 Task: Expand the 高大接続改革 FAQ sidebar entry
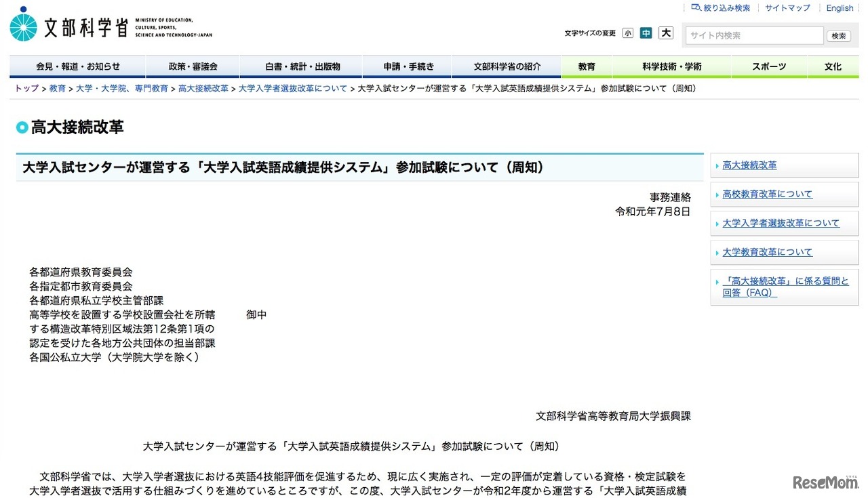785,287
